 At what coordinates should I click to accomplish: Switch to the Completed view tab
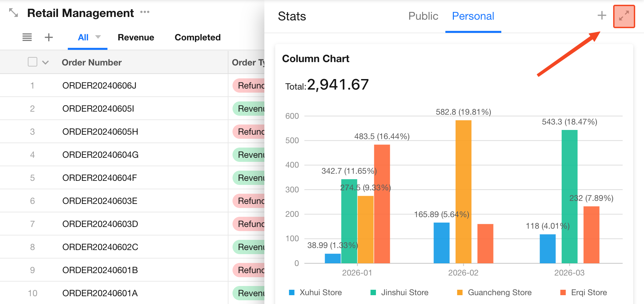[x=198, y=37]
